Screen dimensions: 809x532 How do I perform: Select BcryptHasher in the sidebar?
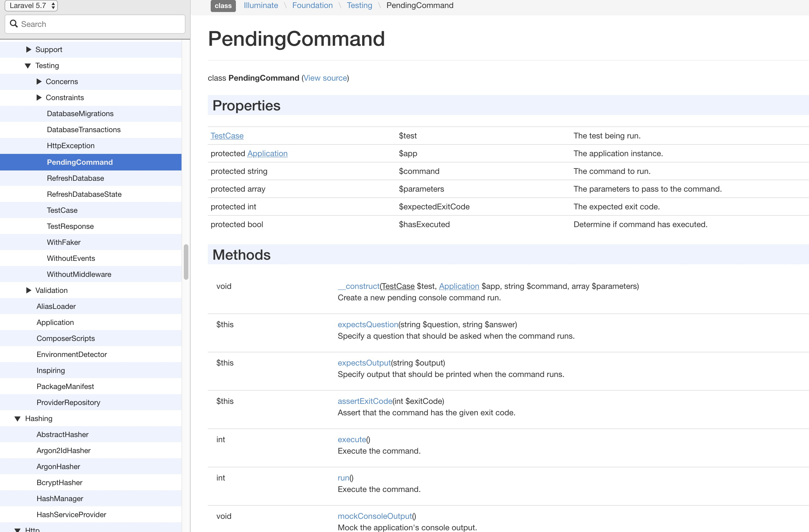[x=60, y=483]
